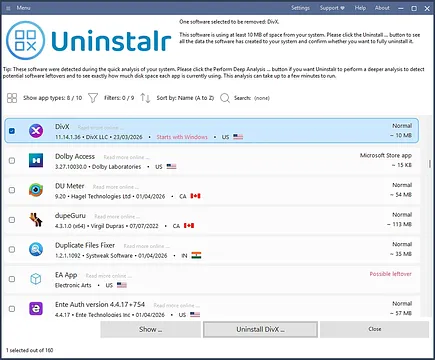Click the US flag in Dolby Access row
Image resolution: width=435 pixels, height=360 pixels.
click(171, 166)
